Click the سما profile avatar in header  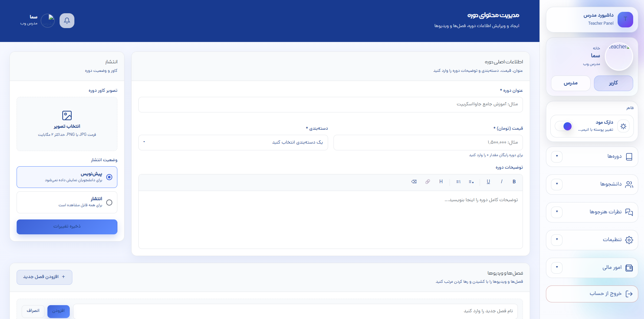[x=48, y=21]
